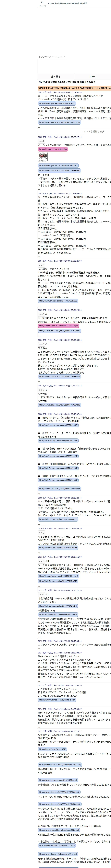Click reply arrow under post 0006

pos(39,382)
